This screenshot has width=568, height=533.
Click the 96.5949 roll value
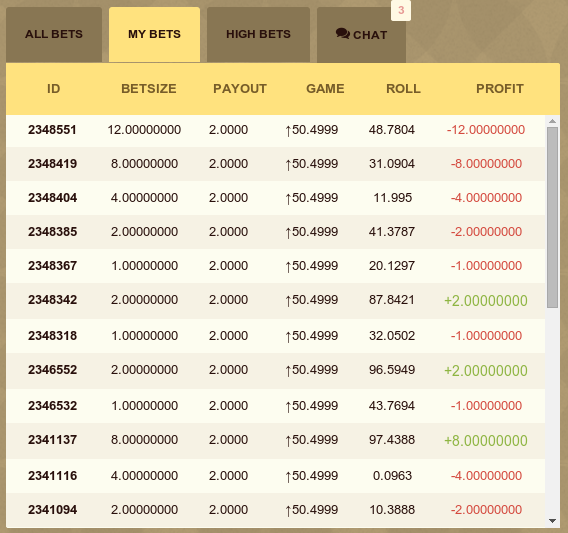392,370
